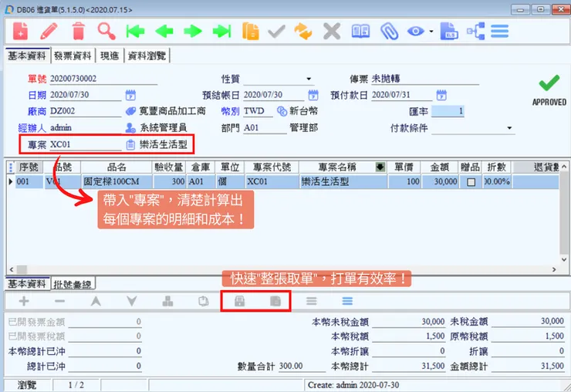Image resolution: width=571 pixels, height=392 pixels.
Task: Click the paperclip attachment icon
Action: click(x=390, y=32)
